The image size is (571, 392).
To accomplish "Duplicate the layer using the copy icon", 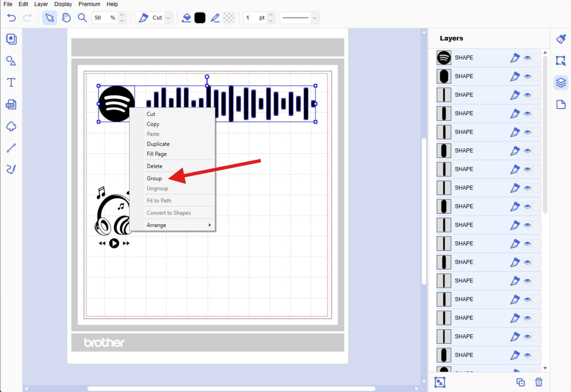I will pyautogui.click(x=521, y=382).
